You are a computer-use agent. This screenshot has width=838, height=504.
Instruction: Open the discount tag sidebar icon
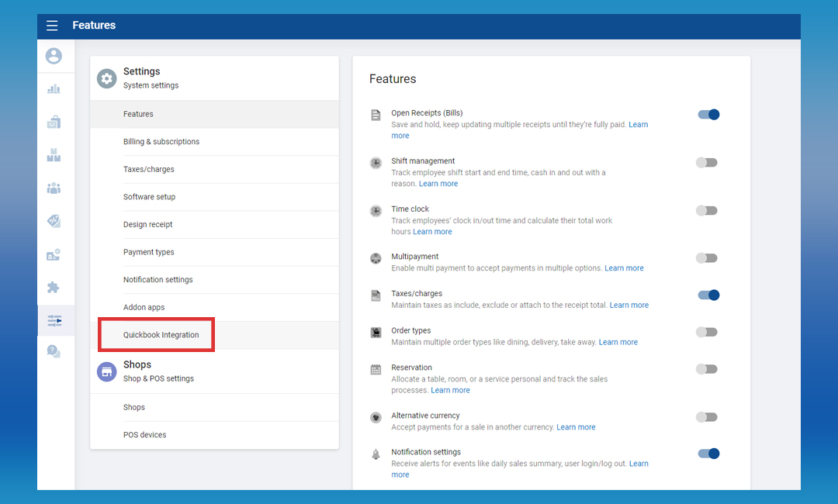pyautogui.click(x=54, y=221)
